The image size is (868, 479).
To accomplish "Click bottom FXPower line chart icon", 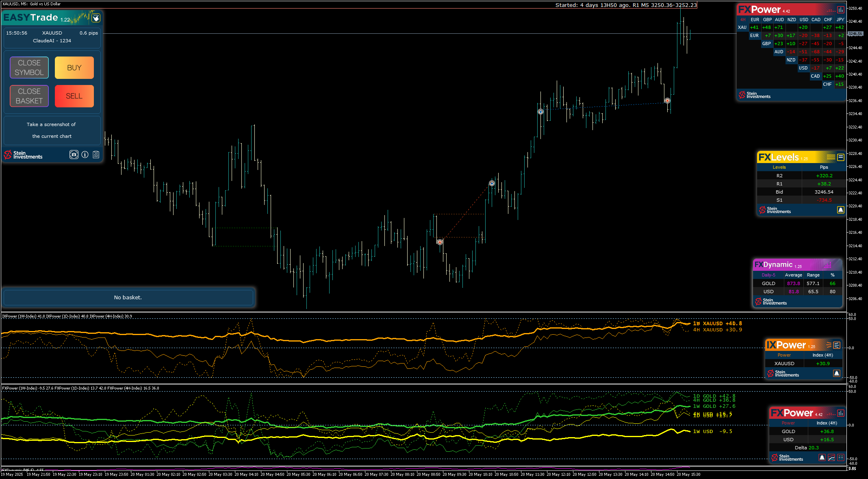I will 831,457.
